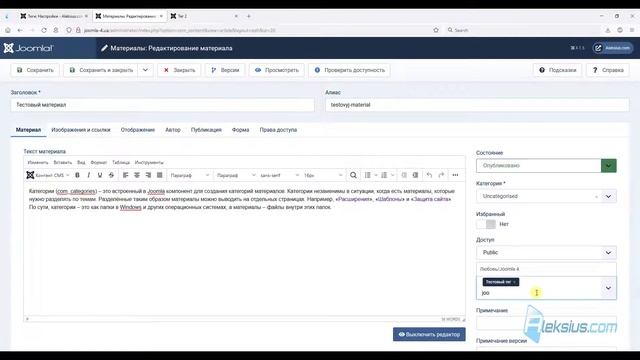The image size is (640, 360).
Task: Open editor Формат menu
Action: 98,162
